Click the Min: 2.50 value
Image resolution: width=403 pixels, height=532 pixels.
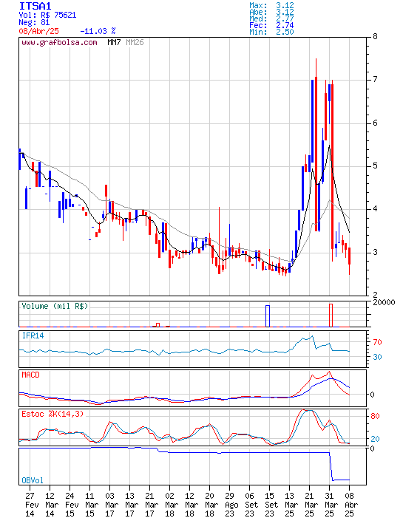coord(271,33)
